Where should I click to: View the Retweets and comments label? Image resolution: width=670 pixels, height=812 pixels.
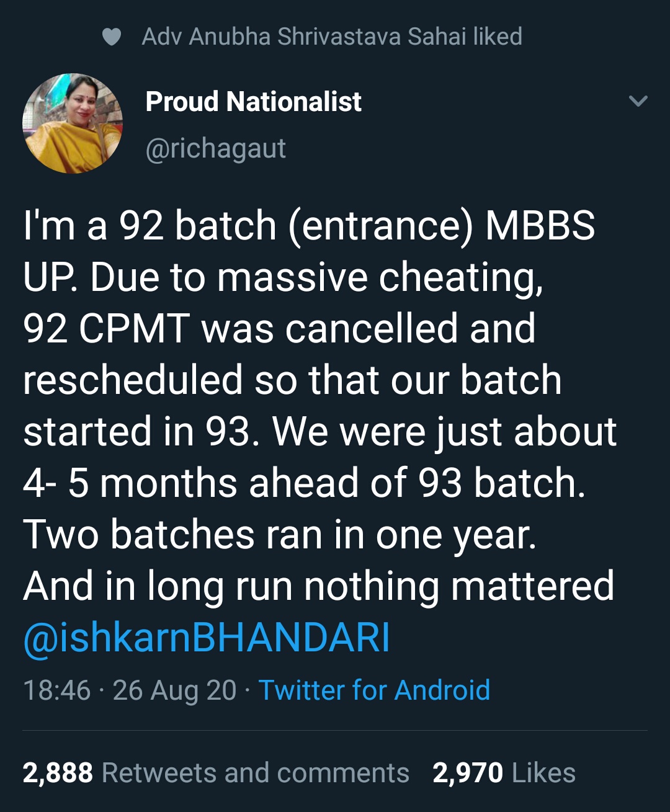255,773
